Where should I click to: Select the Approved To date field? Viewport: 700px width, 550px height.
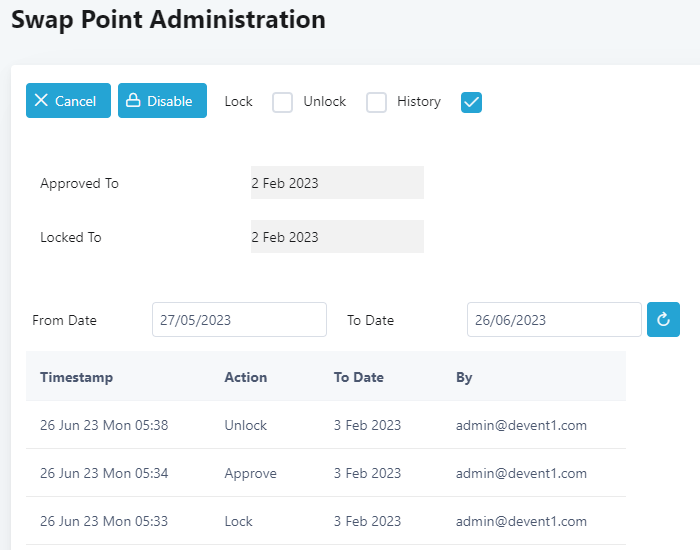pyautogui.click(x=337, y=183)
